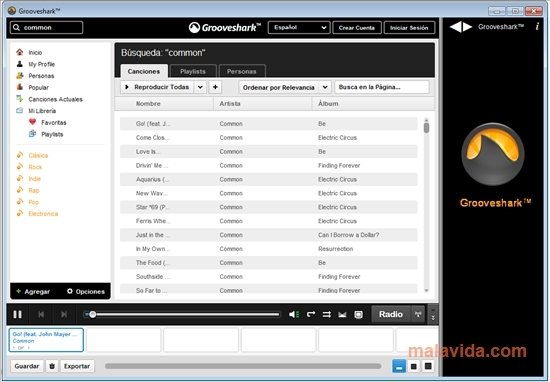This screenshot has height=382, width=550.
Task: Select the Rap radio station
Action: click(34, 190)
